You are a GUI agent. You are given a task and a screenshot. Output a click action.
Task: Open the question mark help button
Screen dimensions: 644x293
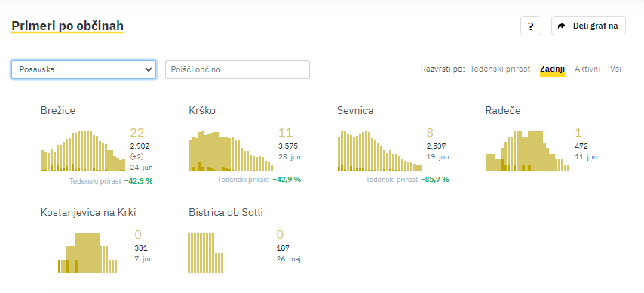[x=531, y=26]
